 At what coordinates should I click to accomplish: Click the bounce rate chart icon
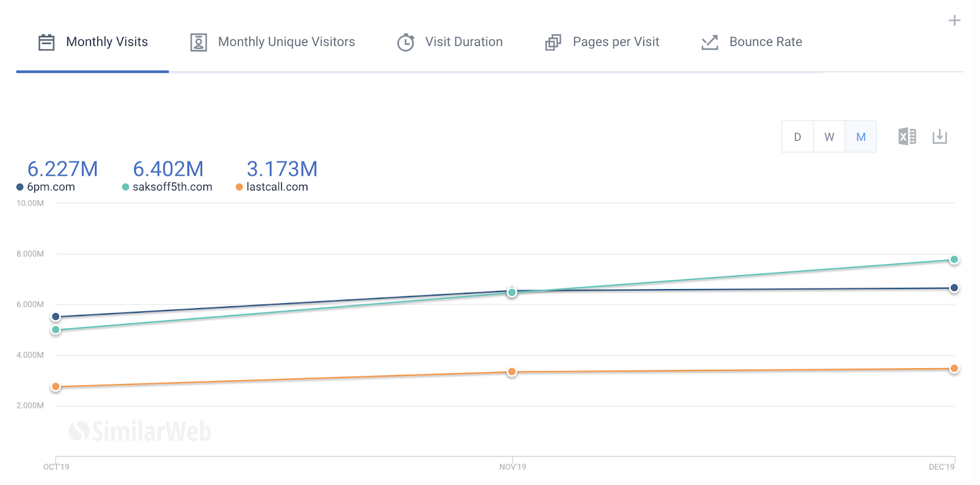pos(710,42)
